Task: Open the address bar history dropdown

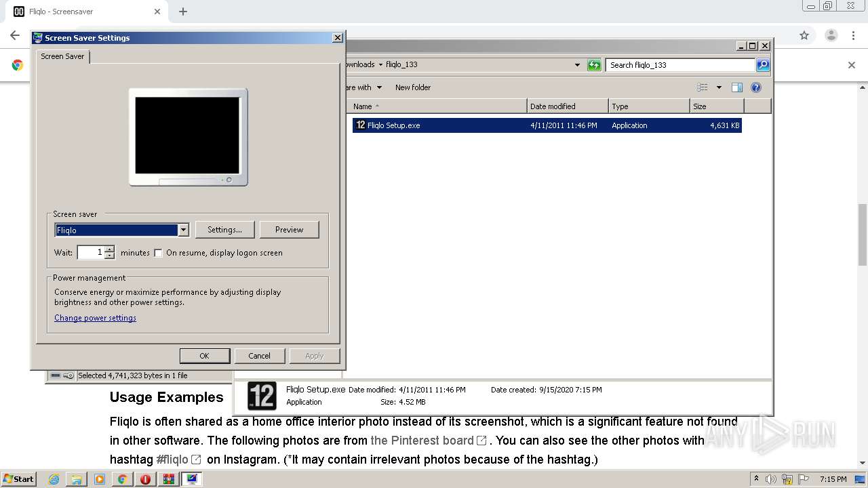Action: 577,65
